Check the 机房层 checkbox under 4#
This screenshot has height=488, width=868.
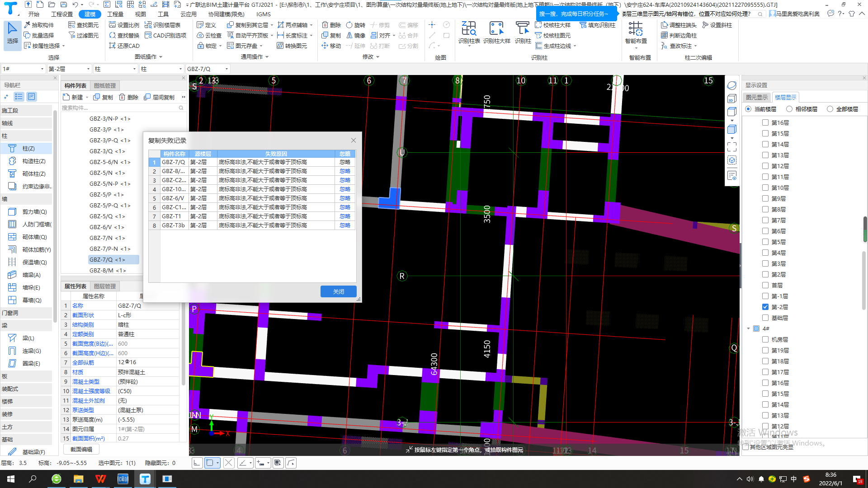[x=765, y=339]
